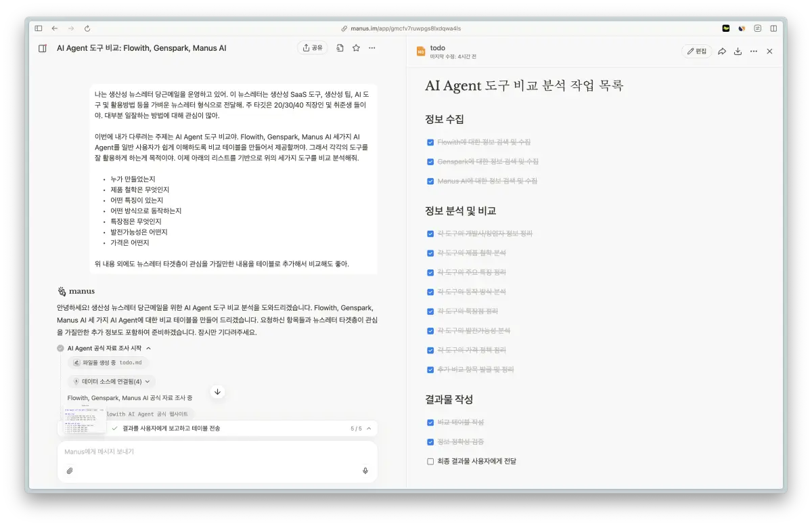
Task: Click the Flowith AI Agent 공식 웹사이트 chip
Action: click(x=148, y=414)
